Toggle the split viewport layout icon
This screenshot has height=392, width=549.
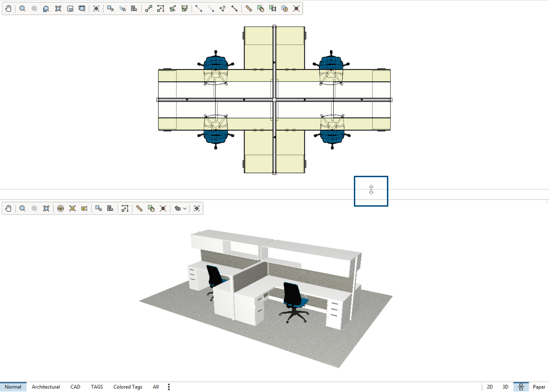521,387
